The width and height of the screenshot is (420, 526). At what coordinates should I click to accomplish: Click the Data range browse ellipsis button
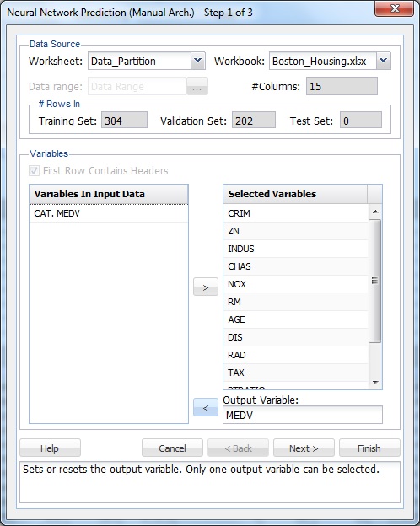coord(197,86)
